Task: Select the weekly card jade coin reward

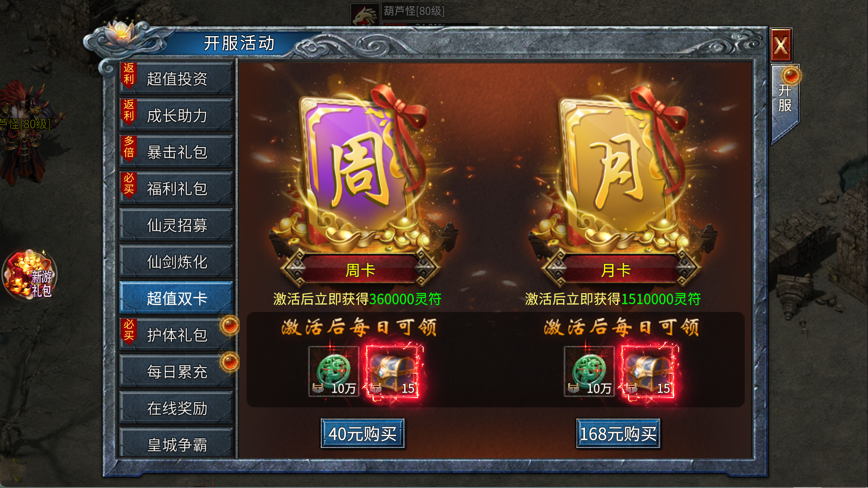Action: pyautogui.click(x=334, y=371)
